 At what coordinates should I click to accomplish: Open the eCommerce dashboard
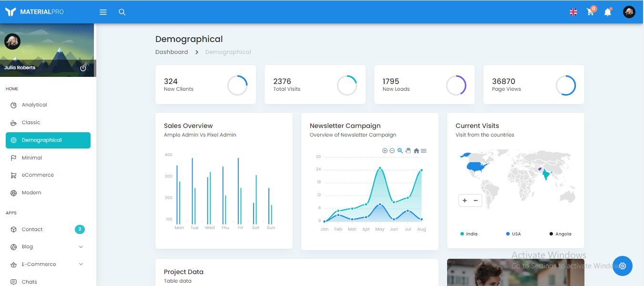tap(48, 175)
